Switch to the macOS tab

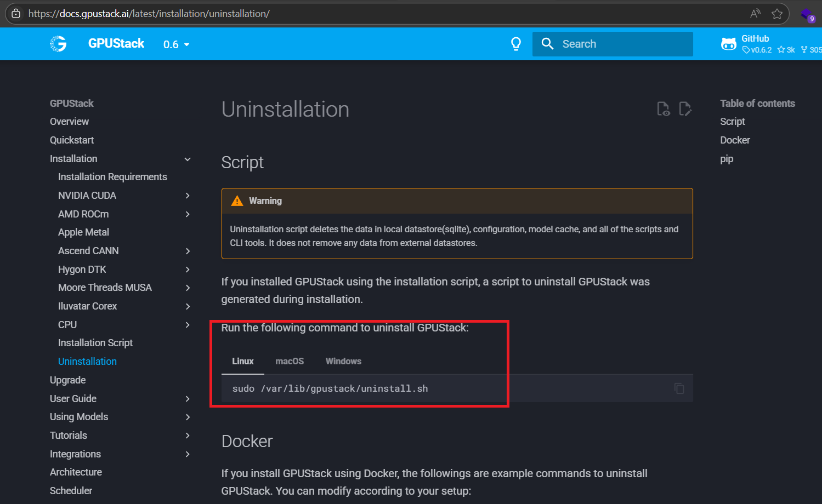(x=290, y=361)
